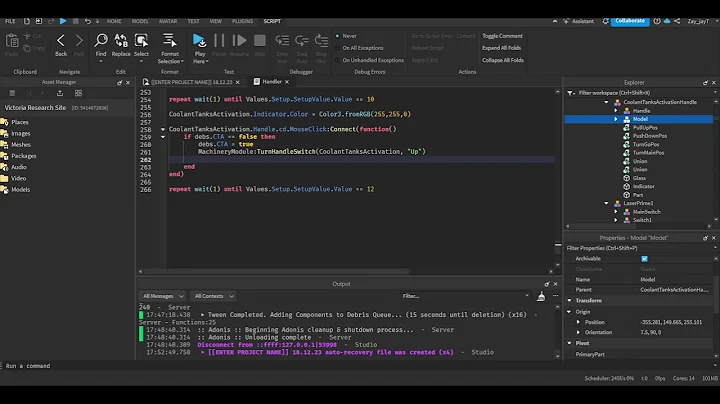Click the Play Here icon
Image resolution: width=720 pixels, height=404 pixels.
pyautogui.click(x=199, y=40)
